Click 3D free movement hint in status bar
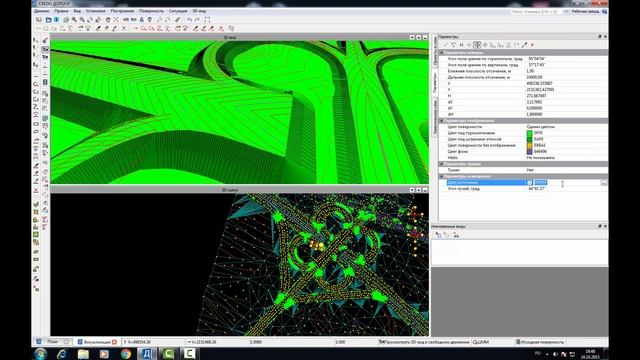This screenshot has width=640, height=360. coord(424,342)
